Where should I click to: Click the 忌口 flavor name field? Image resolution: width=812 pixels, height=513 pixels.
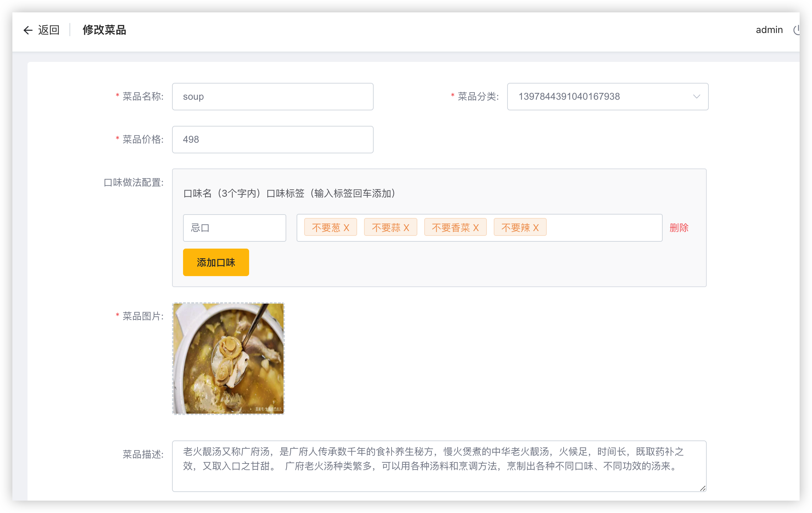tap(234, 228)
